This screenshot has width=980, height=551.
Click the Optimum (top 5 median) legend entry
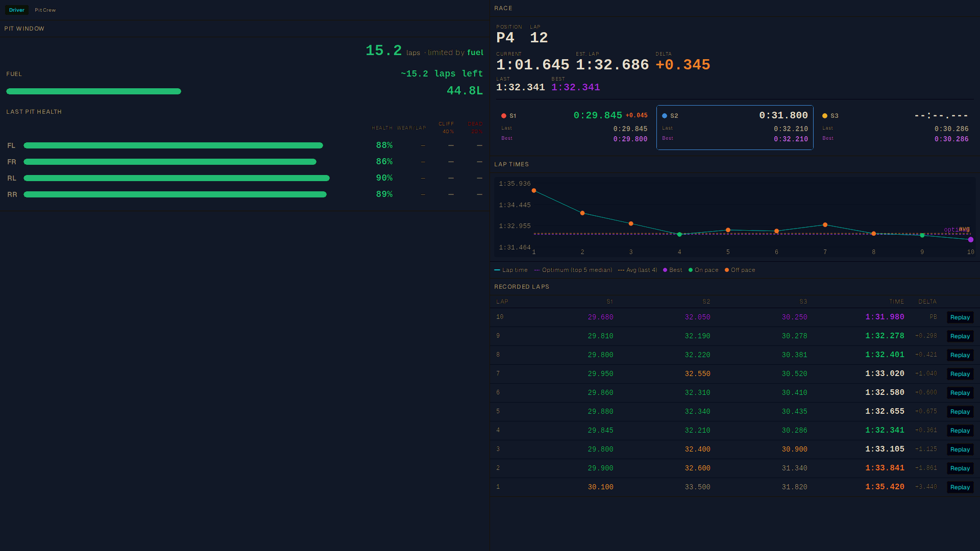tap(573, 270)
